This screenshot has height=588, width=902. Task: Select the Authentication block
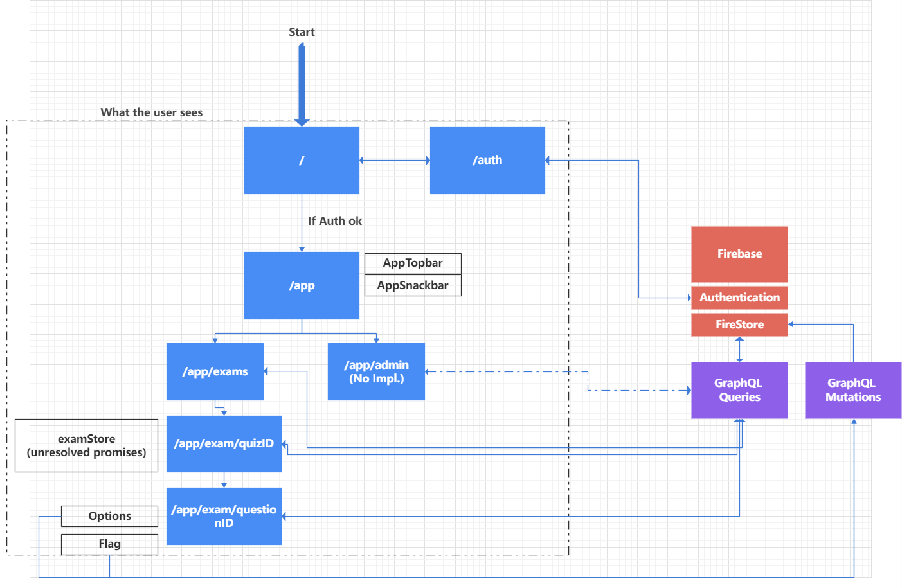(x=739, y=298)
